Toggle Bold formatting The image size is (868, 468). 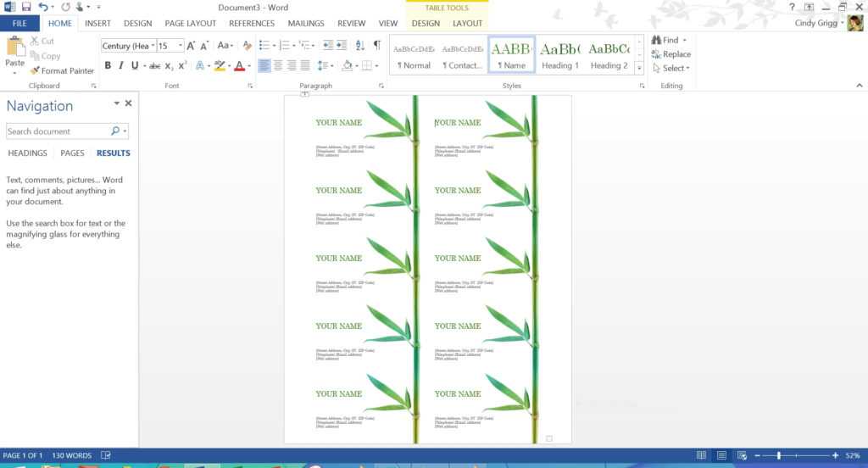(x=108, y=65)
